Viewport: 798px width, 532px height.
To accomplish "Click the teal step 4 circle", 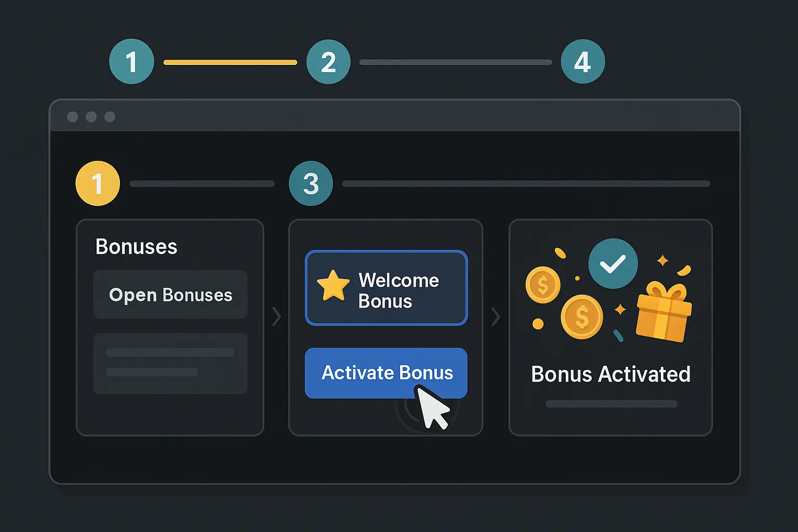I will coord(582,62).
